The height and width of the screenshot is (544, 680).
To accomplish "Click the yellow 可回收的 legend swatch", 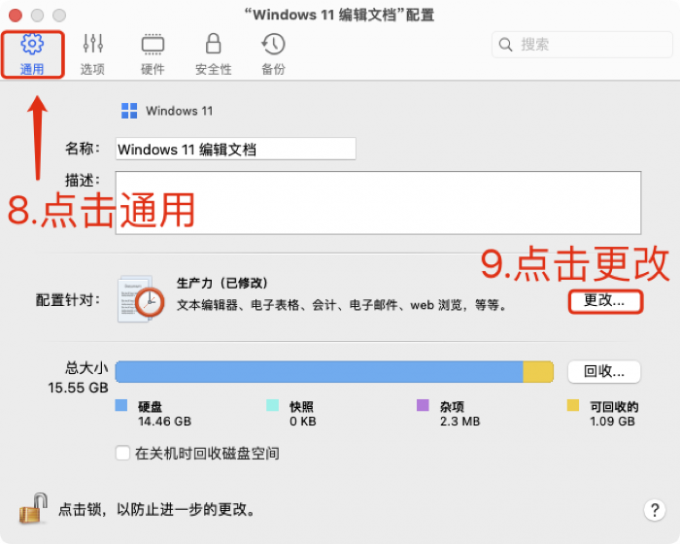I will click(x=573, y=405).
